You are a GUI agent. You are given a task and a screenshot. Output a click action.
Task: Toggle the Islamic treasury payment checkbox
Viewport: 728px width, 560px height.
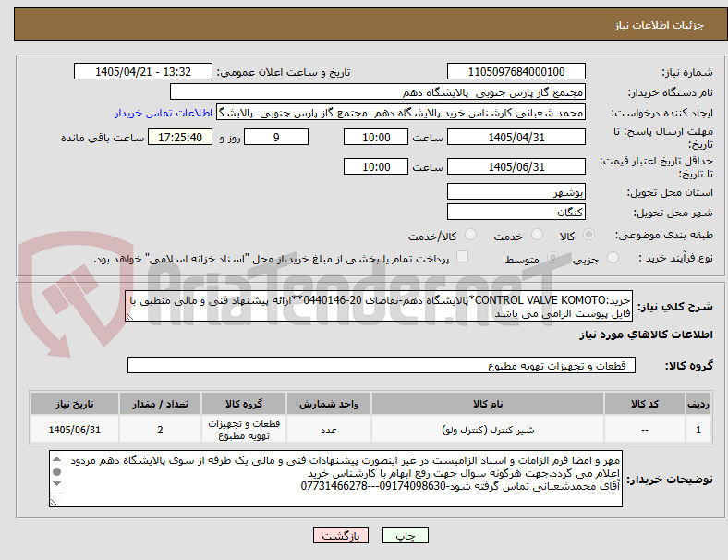[462, 257]
